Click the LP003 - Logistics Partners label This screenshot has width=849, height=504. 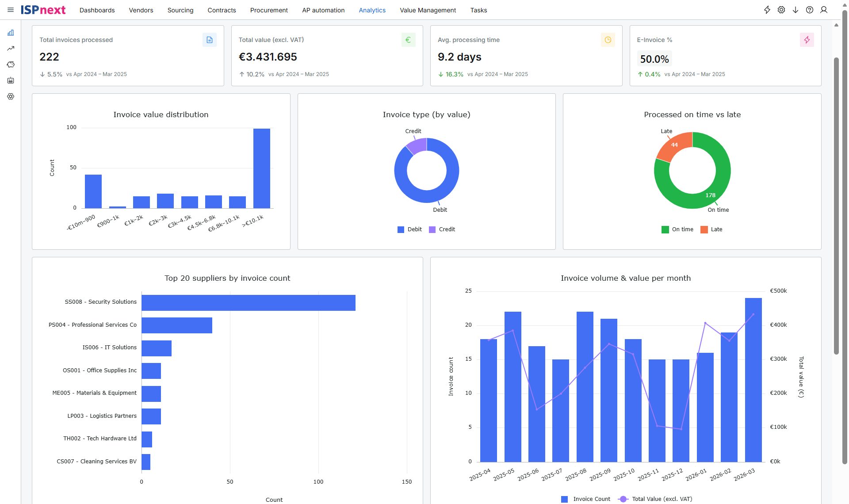102,416
